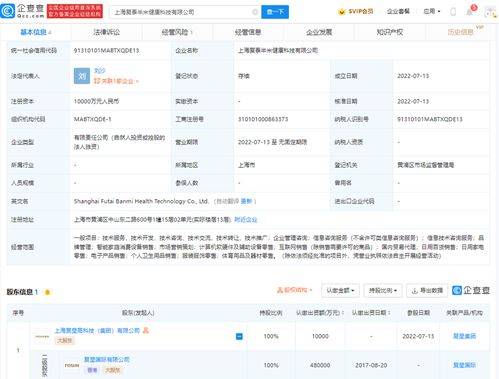Open the legal representative's blue avatar
The height and width of the screenshot is (379, 499).
coord(82,76)
